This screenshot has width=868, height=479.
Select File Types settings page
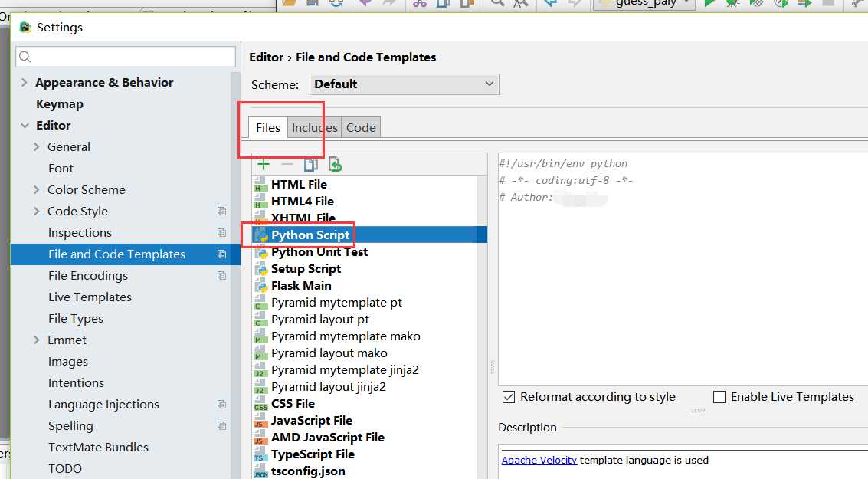pos(76,318)
